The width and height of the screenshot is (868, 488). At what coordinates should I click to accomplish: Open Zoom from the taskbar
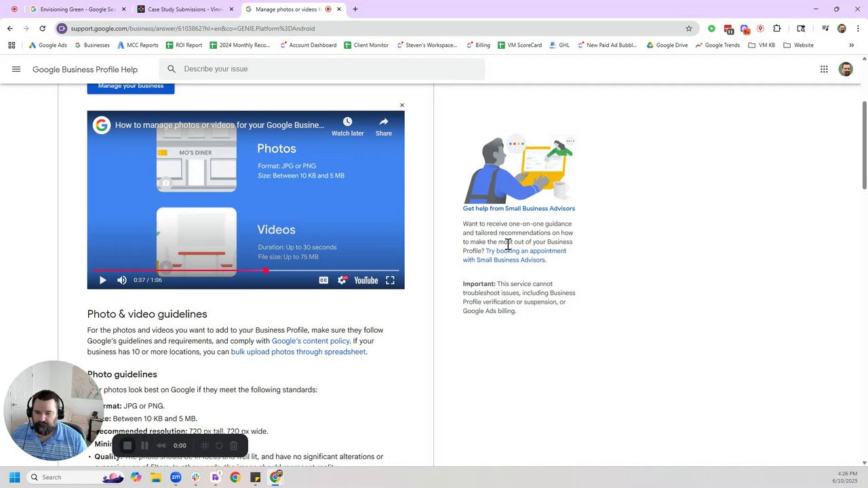[176, 477]
